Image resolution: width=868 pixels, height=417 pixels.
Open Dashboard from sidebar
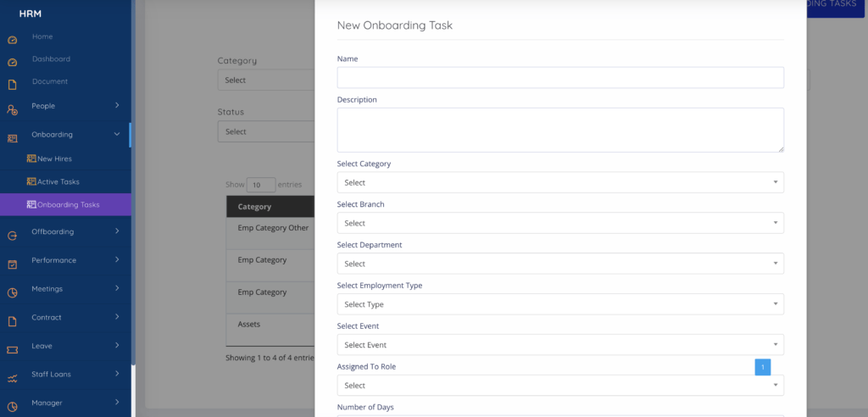51,58
